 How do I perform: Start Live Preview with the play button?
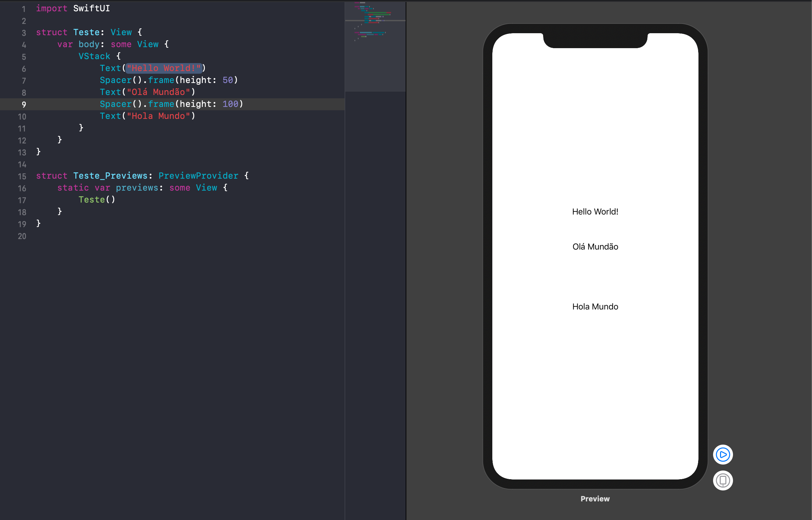[723, 455]
